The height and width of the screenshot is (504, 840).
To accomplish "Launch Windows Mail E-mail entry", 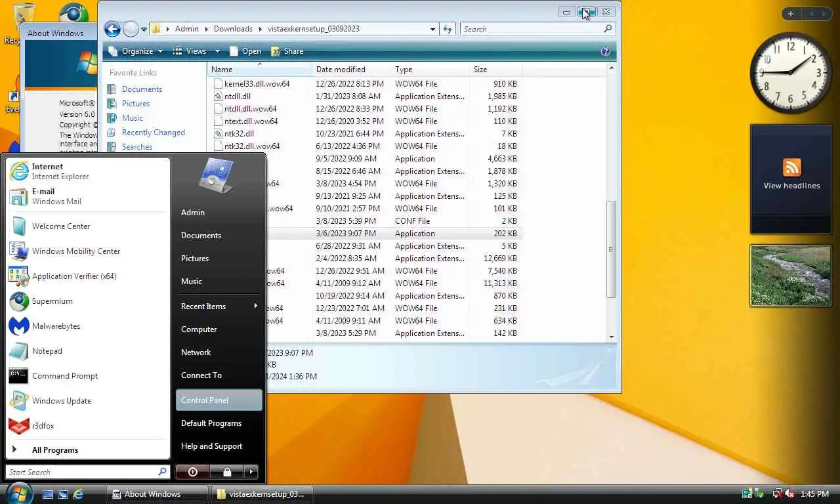I will click(87, 196).
